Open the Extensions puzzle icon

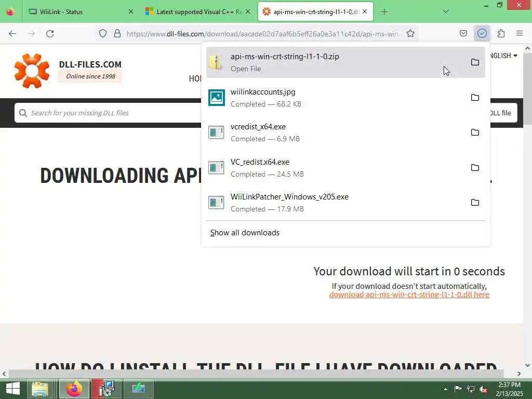click(501, 33)
